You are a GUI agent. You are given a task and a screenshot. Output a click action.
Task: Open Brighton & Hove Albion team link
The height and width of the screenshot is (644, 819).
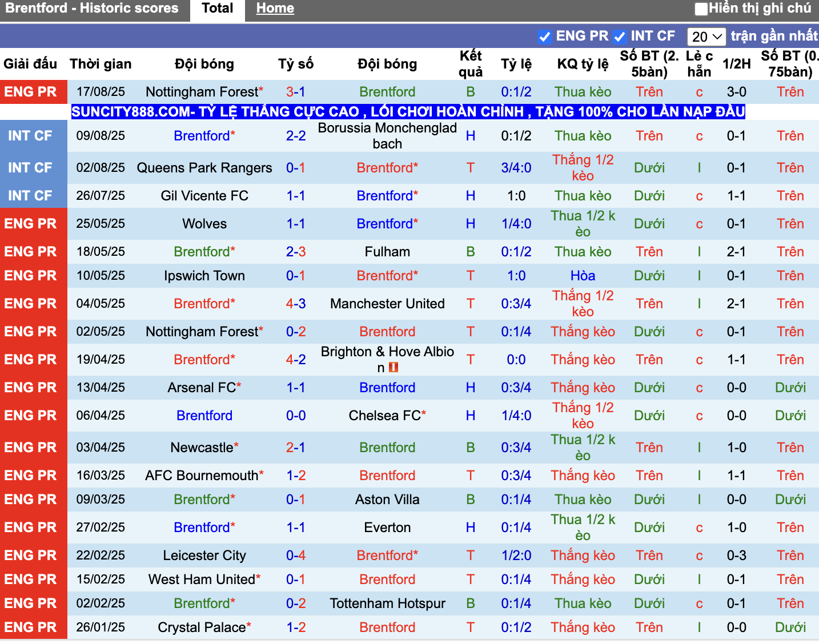click(x=387, y=360)
